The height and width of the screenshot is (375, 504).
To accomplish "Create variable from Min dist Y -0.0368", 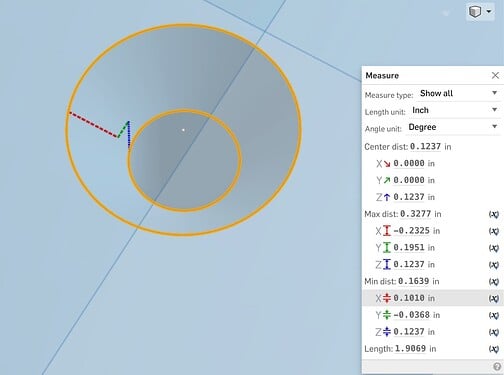I will (x=494, y=315).
